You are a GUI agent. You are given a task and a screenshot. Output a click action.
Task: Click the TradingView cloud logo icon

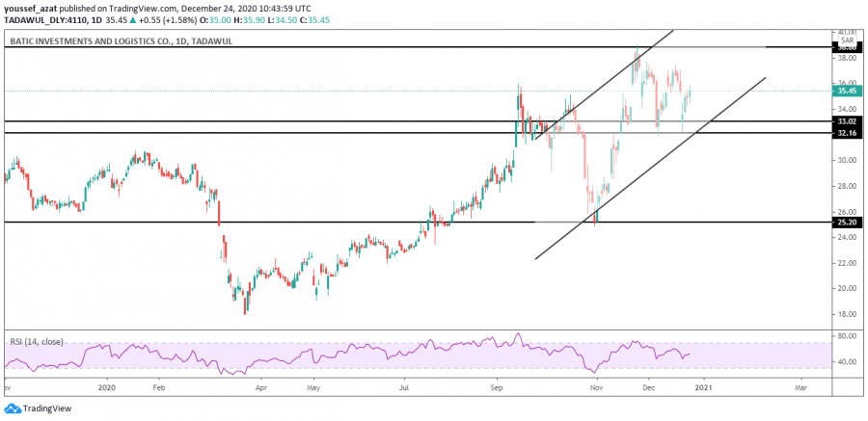[x=13, y=408]
